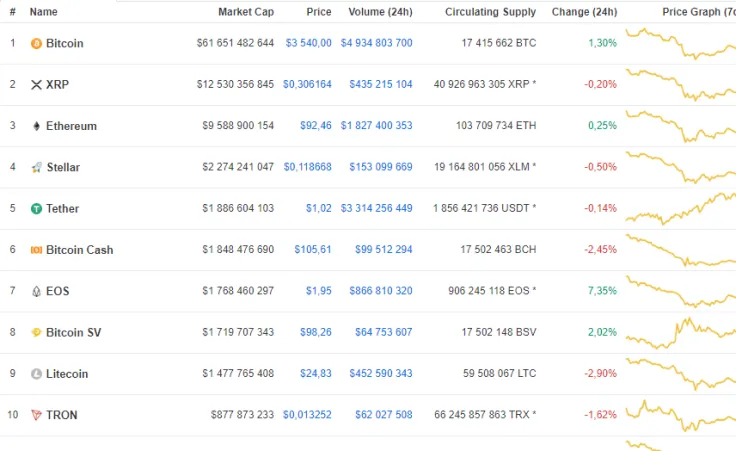736x451 pixels.
Task: Sort by Change (24h) column header
Action: coord(584,12)
